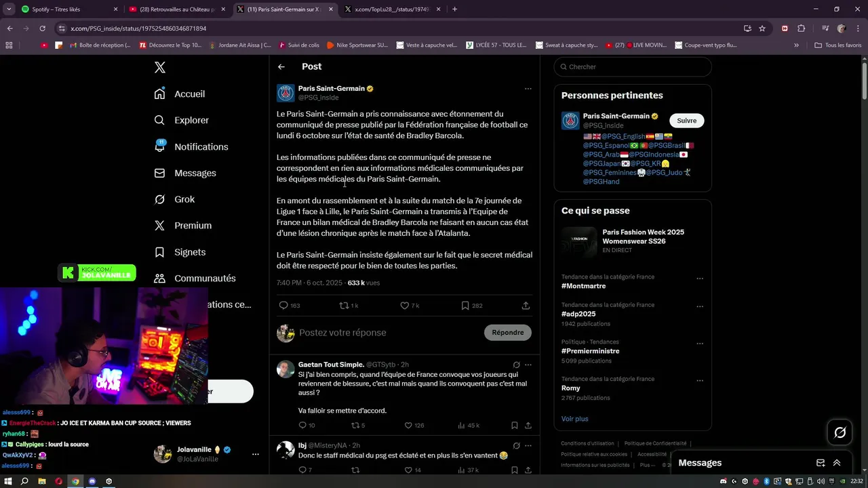Open the #Montmartre trend

pyautogui.click(x=583, y=286)
